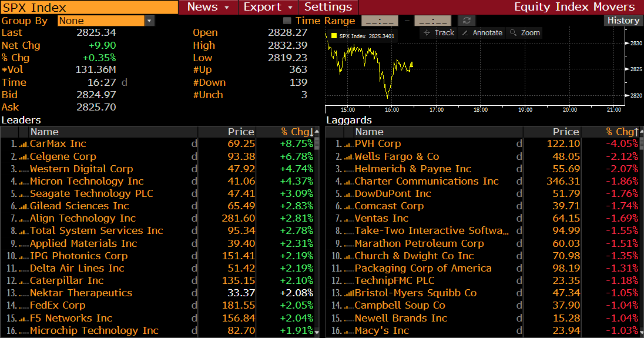Click the bar chart icon beside Celgene Corp
Screen dimensions: 644x338
[x=24, y=156]
